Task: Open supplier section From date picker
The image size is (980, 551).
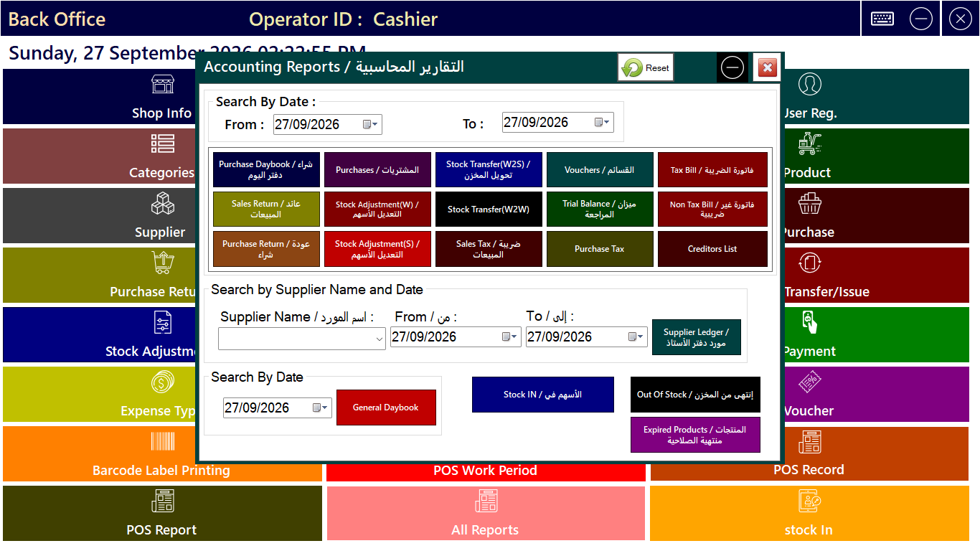Action: [x=510, y=337]
